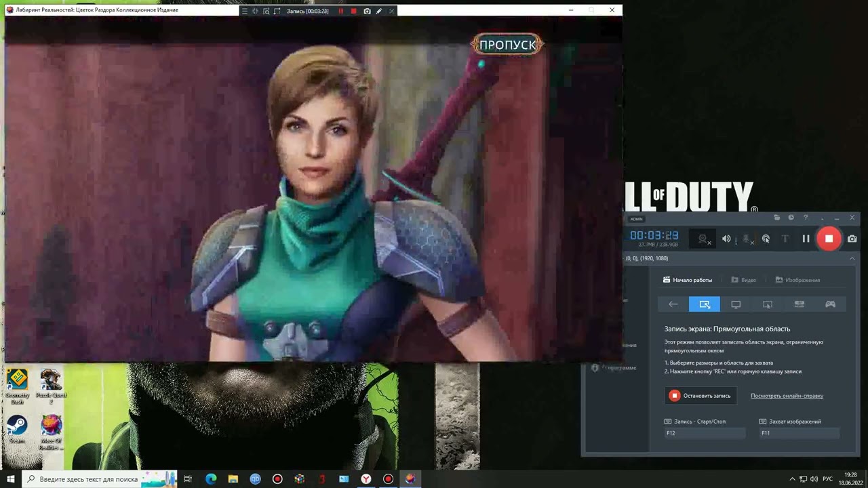
Task: Open the overlay bar hamburger menu
Action: click(x=245, y=11)
